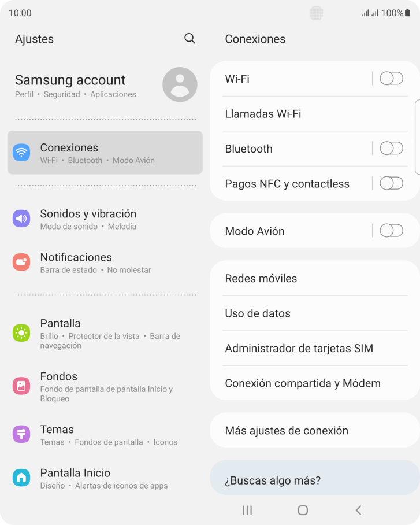
Task: Select the Conexiones Wi-Fi icon
Action: (21, 152)
